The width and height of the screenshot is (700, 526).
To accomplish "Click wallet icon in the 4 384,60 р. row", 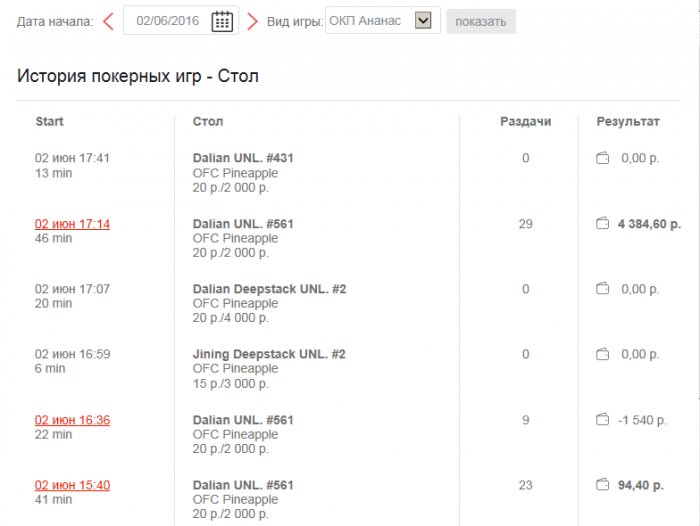I will (603, 224).
